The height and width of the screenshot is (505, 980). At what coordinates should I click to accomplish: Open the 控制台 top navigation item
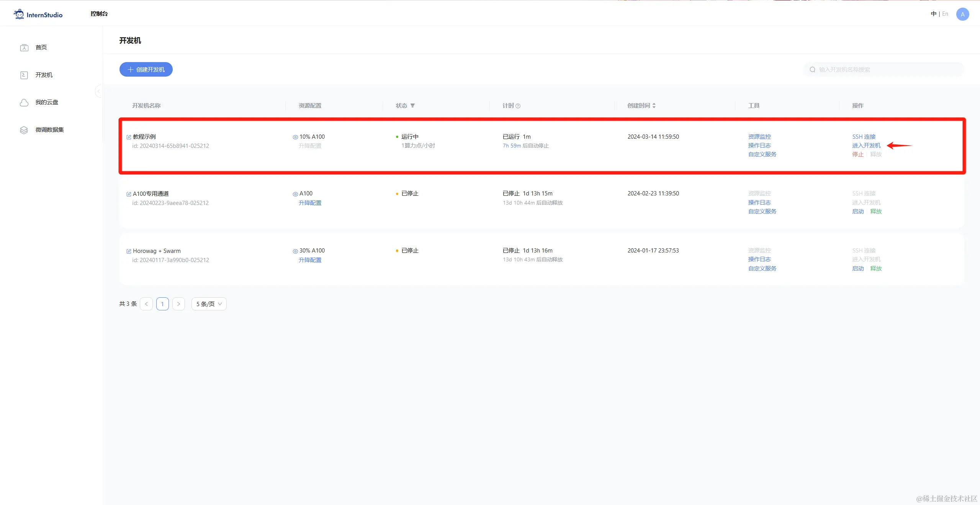click(x=99, y=14)
